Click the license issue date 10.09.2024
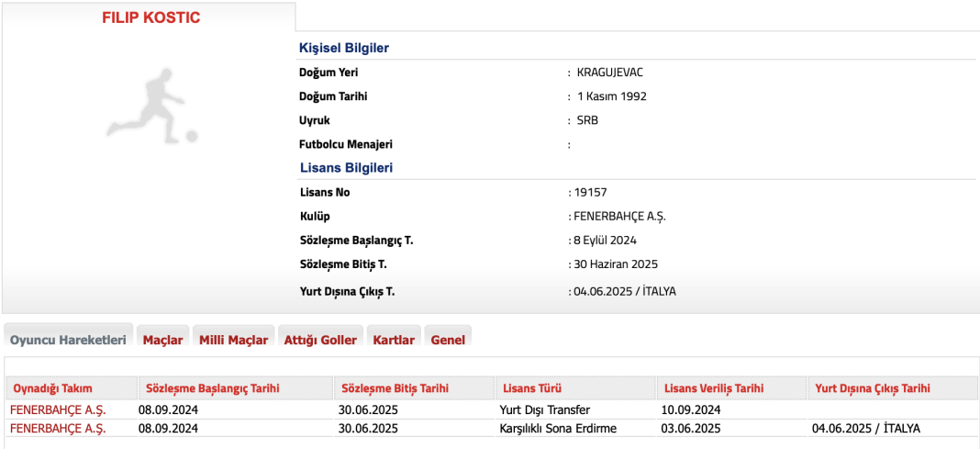The width and height of the screenshot is (980, 449). pyautogui.click(x=691, y=410)
